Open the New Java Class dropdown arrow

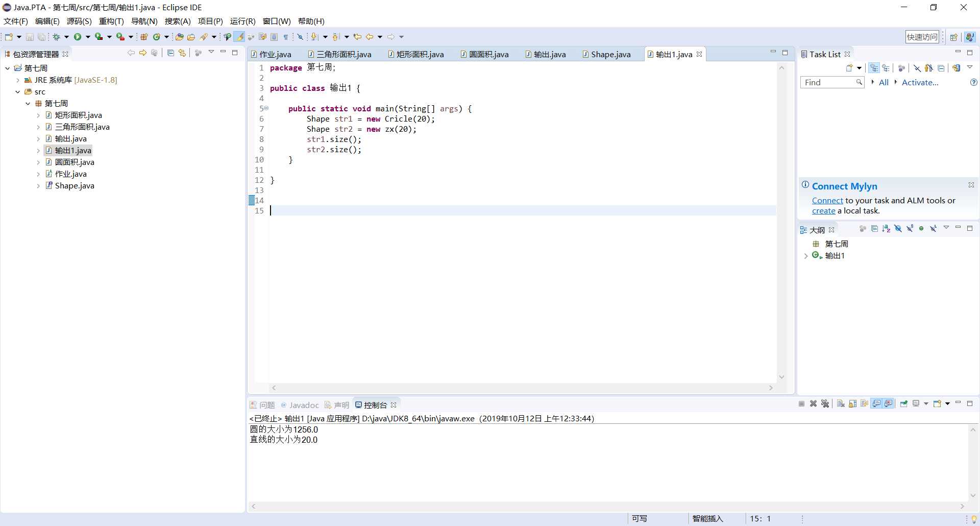[x=166, y=37]
